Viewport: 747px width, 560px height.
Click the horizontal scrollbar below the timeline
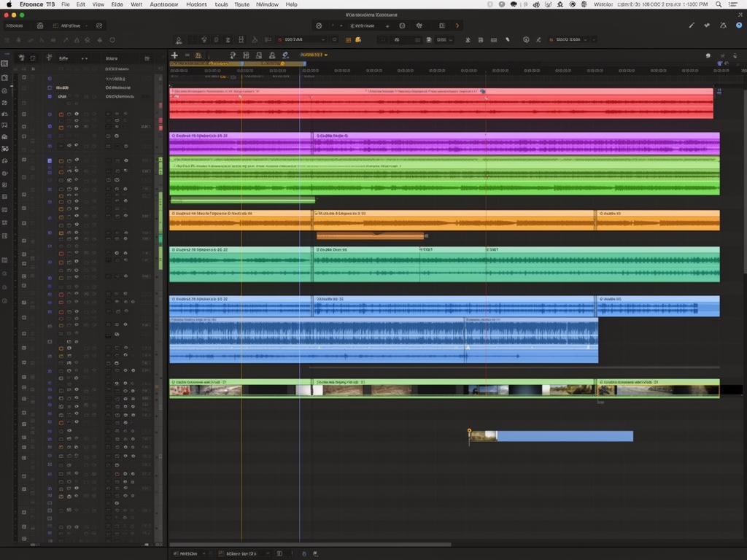click(x=310, y=544)
